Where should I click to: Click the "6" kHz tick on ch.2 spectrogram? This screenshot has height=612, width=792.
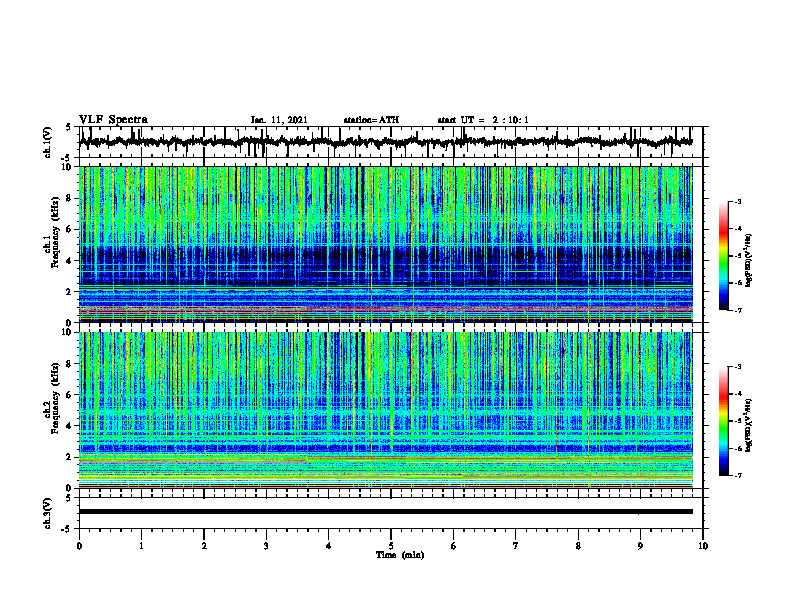(x=70, y=395)
